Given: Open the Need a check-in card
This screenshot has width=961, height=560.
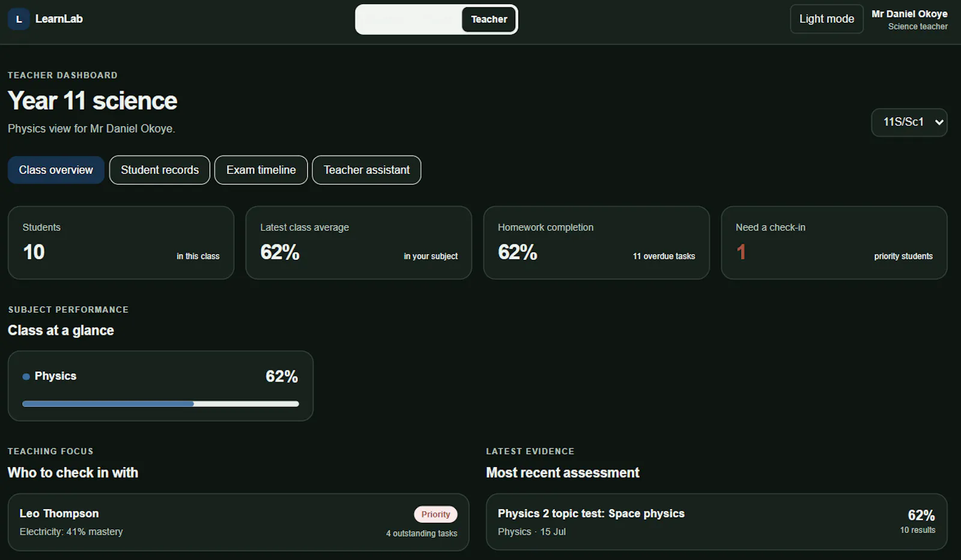Looking at the screenshot, I should tap(834, 242).
